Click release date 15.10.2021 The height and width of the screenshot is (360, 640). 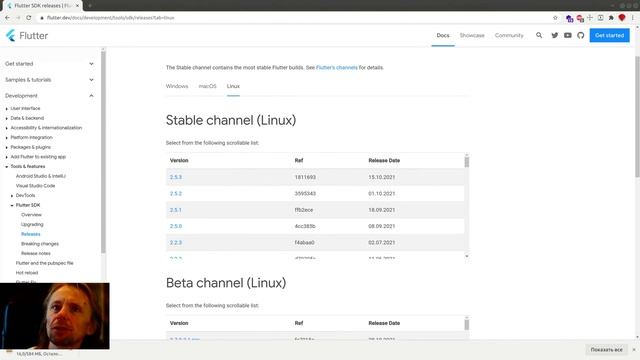coord(381,177)
